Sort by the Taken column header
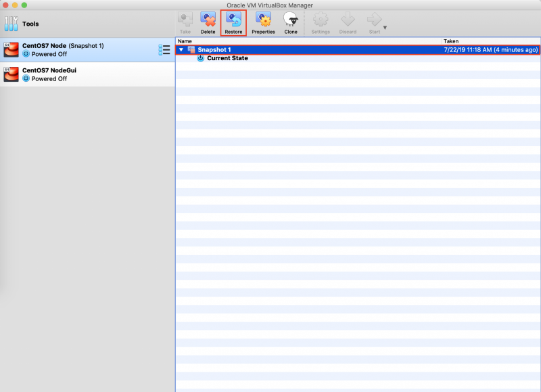This screenshot has width=541, height=392. pyautogui.click(x=491, y=41)
